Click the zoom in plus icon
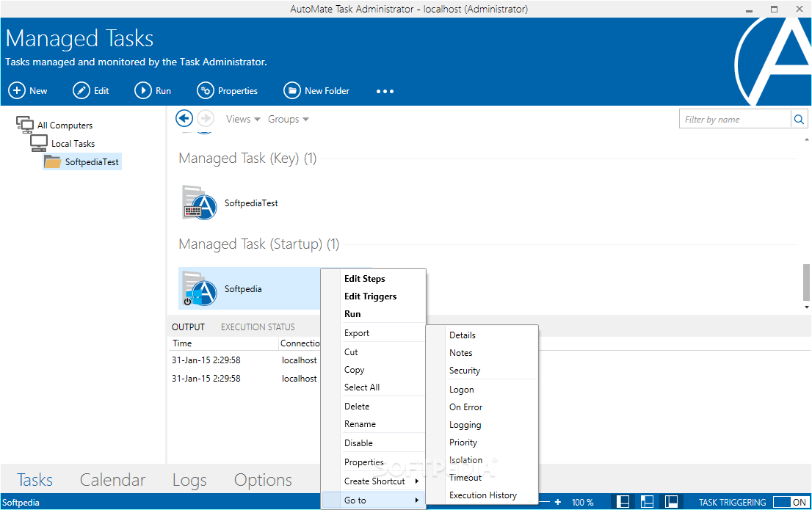812x510 pixels. point(558,502)
